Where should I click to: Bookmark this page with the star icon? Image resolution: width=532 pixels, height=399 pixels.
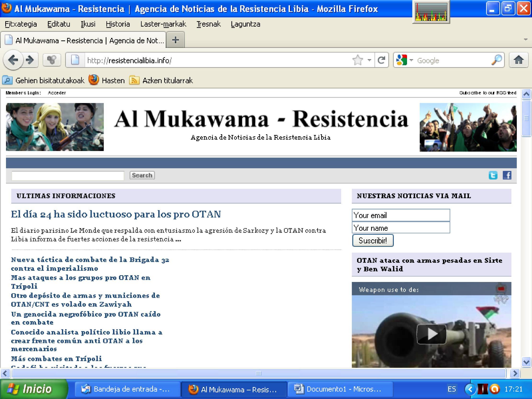tap(358, 60)
